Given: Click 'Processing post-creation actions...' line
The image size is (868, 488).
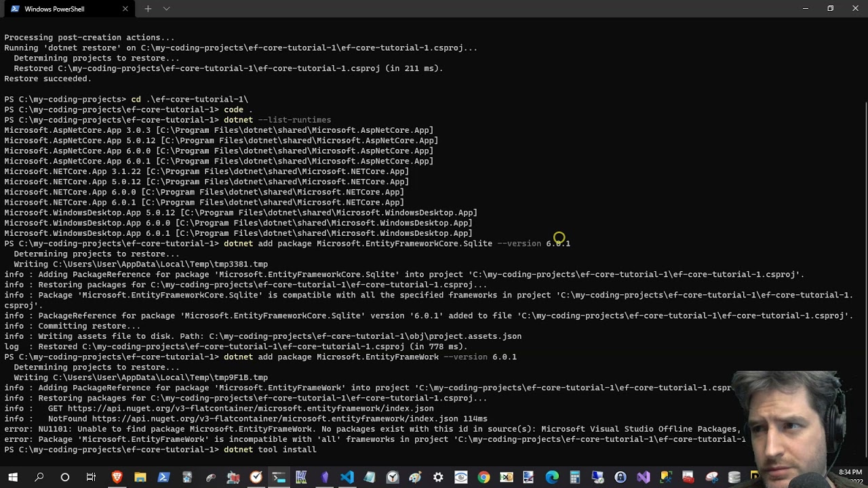Looking at the screenshot, I should coord(90,38).
